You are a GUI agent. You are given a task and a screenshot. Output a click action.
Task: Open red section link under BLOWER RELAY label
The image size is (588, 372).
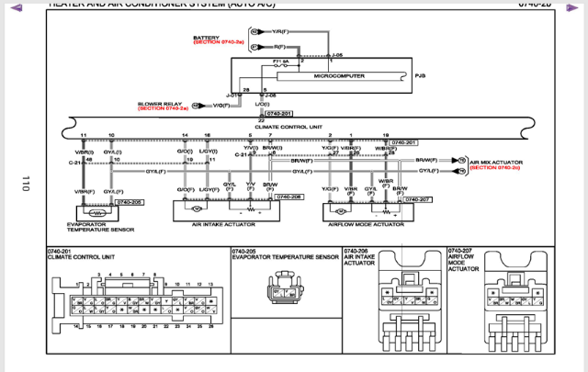(164, 108)
